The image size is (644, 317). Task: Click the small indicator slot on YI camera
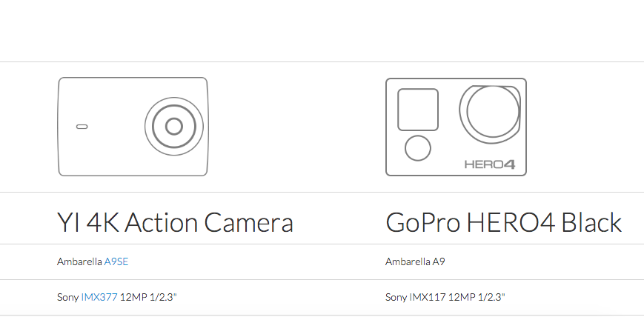click(x=82, y=127)
